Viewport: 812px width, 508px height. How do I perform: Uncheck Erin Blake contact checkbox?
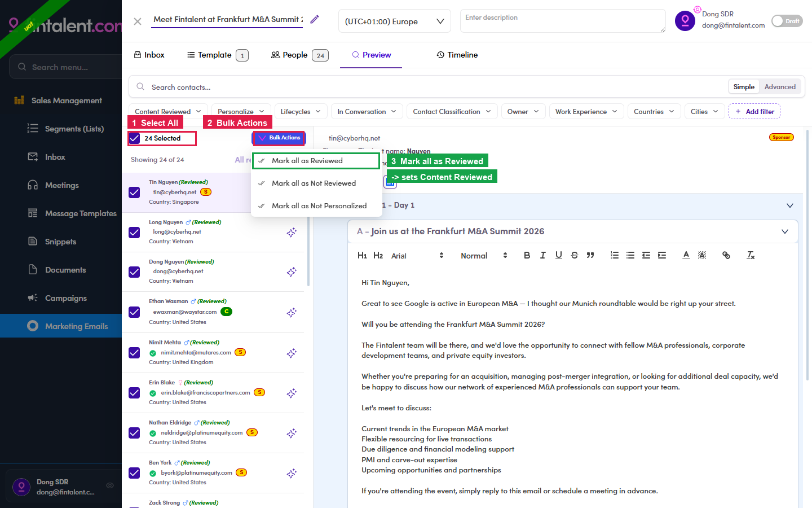point(134,393)
